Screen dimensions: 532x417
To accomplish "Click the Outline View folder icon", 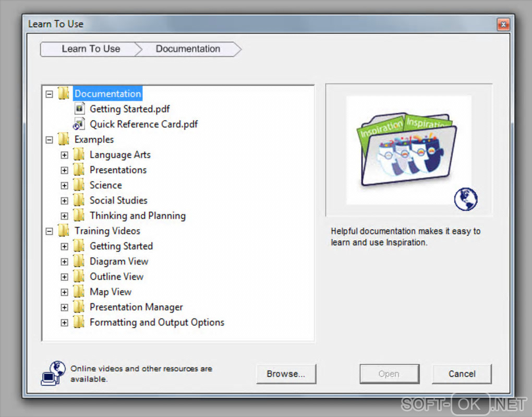I will (79, 277).
